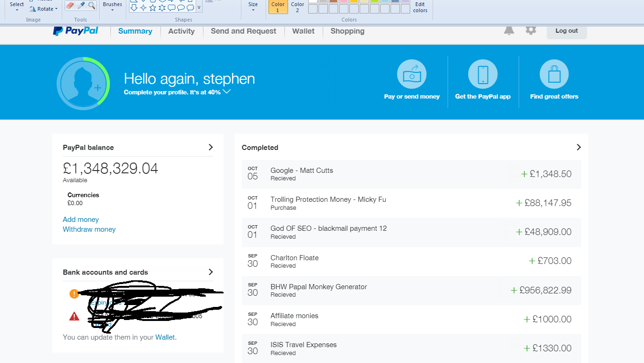Choose the oval callout shape
The image size is (644, 363).
click(x=181, y=7)
